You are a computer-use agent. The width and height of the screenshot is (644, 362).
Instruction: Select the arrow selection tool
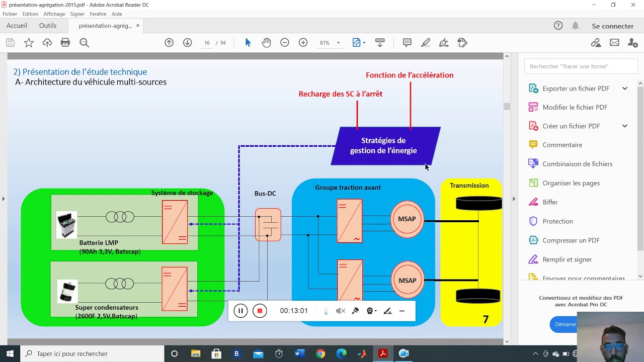tap(248, 43)
